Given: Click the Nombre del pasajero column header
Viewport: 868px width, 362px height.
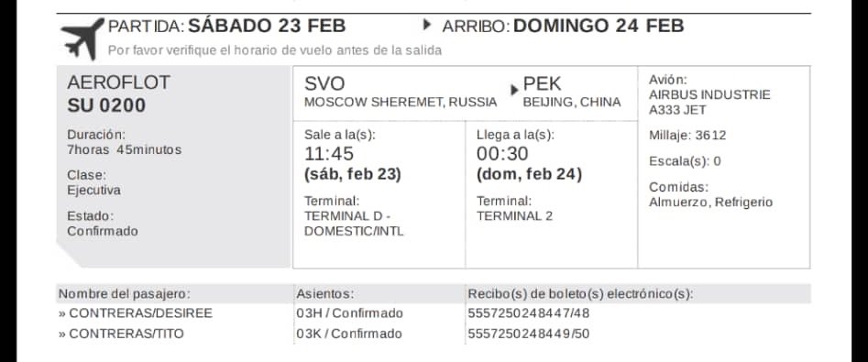Looking at the screenshot, I should [x=124, y=294].
